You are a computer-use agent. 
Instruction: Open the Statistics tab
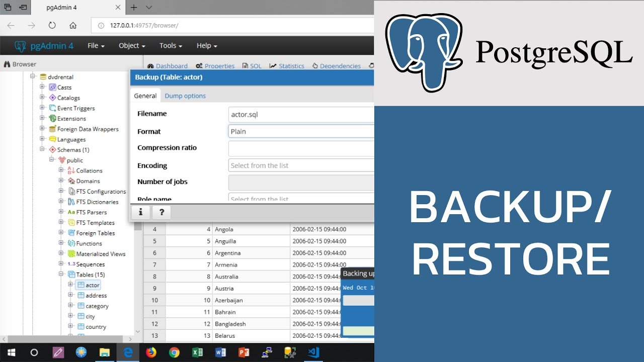(x=287, y=66)
